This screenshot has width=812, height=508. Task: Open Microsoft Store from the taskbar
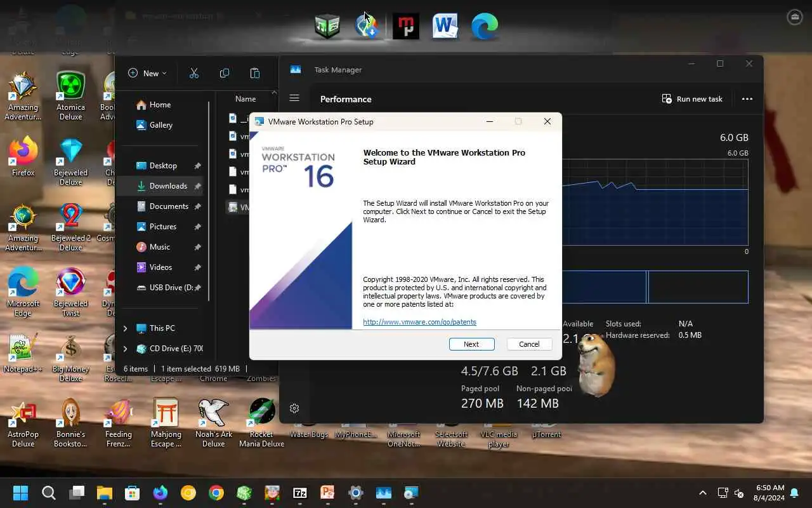[x=132, y=493]
